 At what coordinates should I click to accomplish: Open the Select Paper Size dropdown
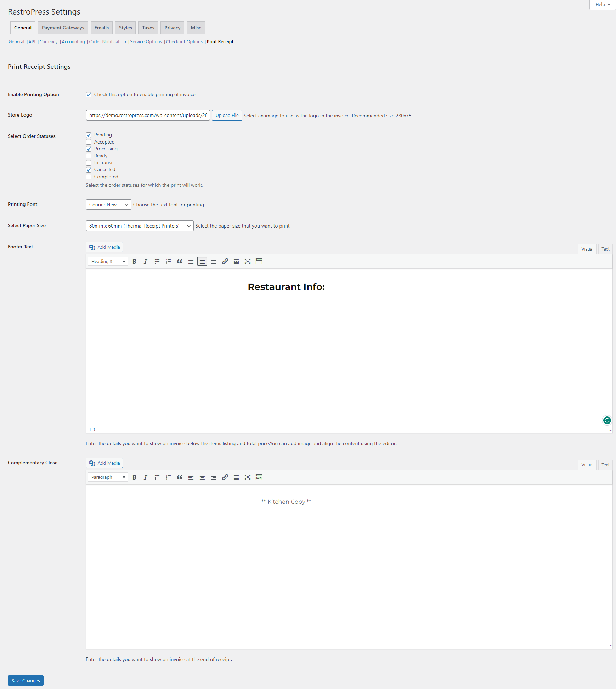point(139,226)
